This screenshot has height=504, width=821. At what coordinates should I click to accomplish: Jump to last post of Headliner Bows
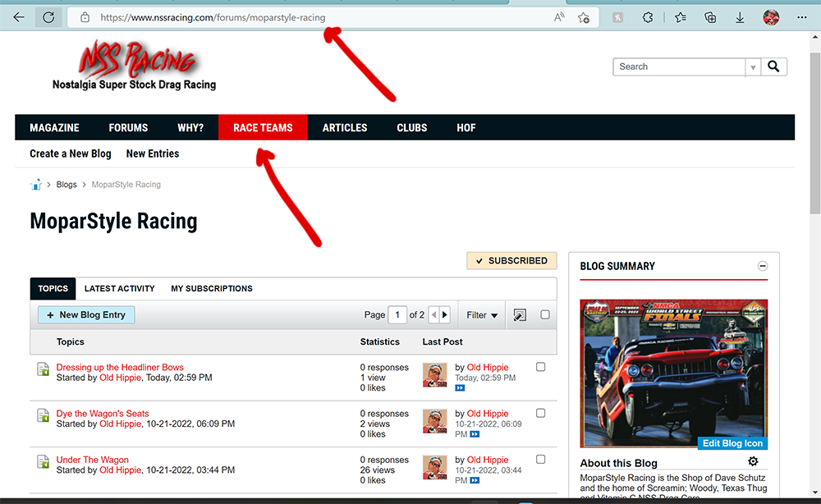[x=460, y=387]
